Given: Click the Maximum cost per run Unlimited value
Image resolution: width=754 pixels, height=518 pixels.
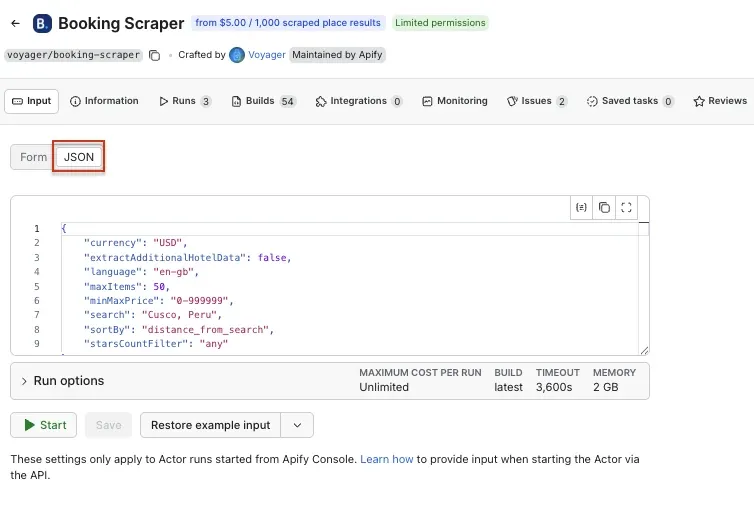Looking at the screenshot, I should point(384,387).
